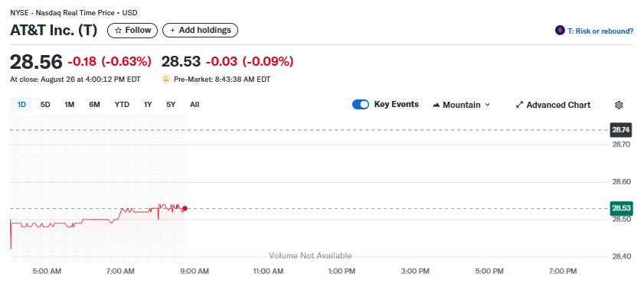Open chart settings gear icon
Viewport: 644px width, 286px height.
[x=619, y=105]
